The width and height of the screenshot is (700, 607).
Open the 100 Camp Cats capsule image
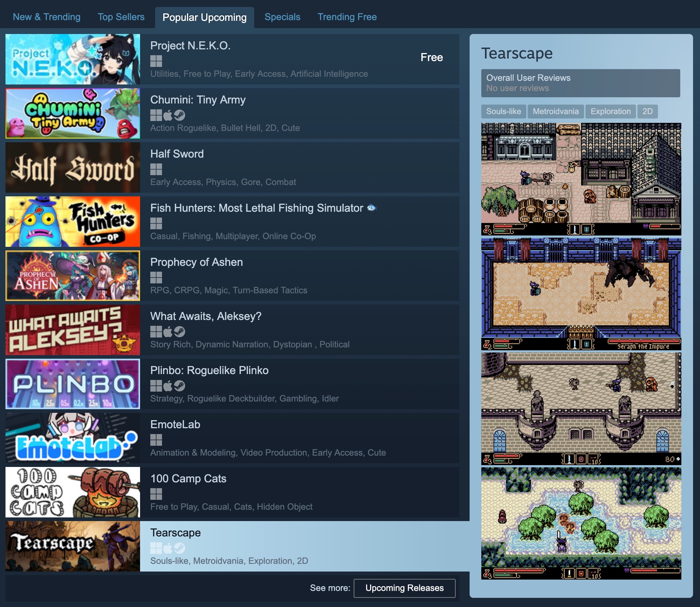point(73,492)
